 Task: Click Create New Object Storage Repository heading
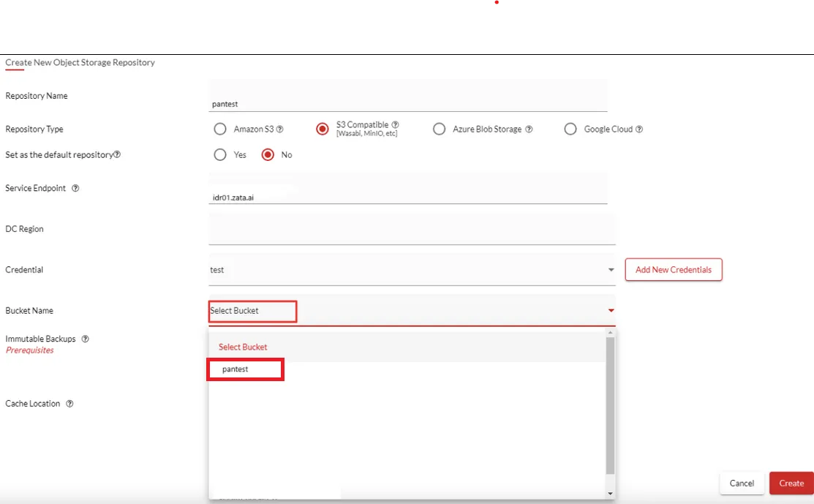[x=80, y=62]
